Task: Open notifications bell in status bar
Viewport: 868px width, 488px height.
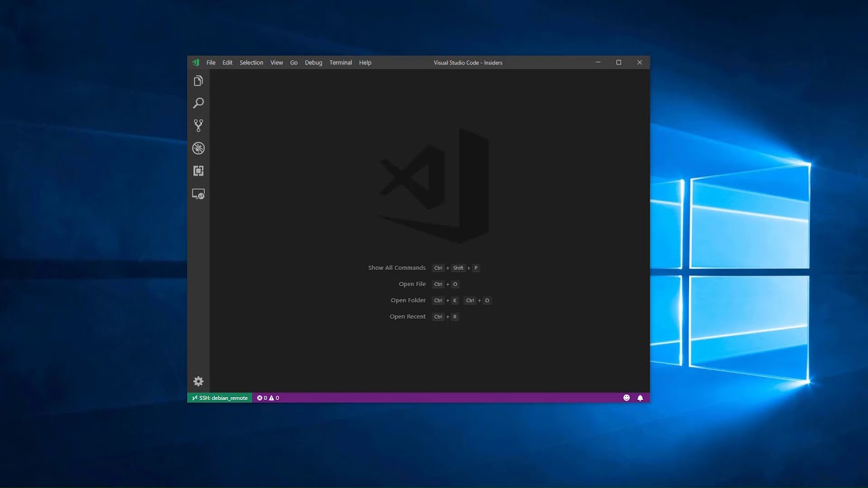Action: point(640,398)
